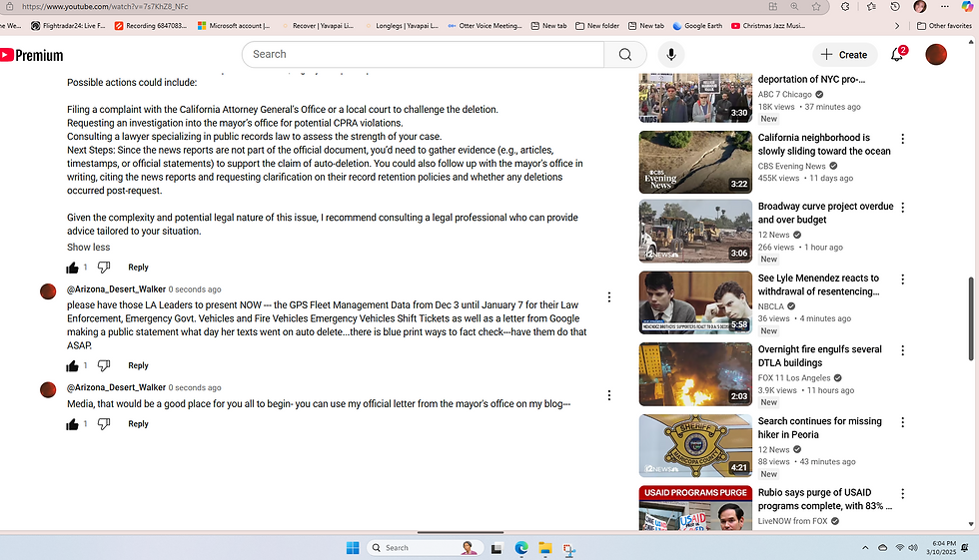Open the Google Earth bookmark

click(x=697, y=26)
